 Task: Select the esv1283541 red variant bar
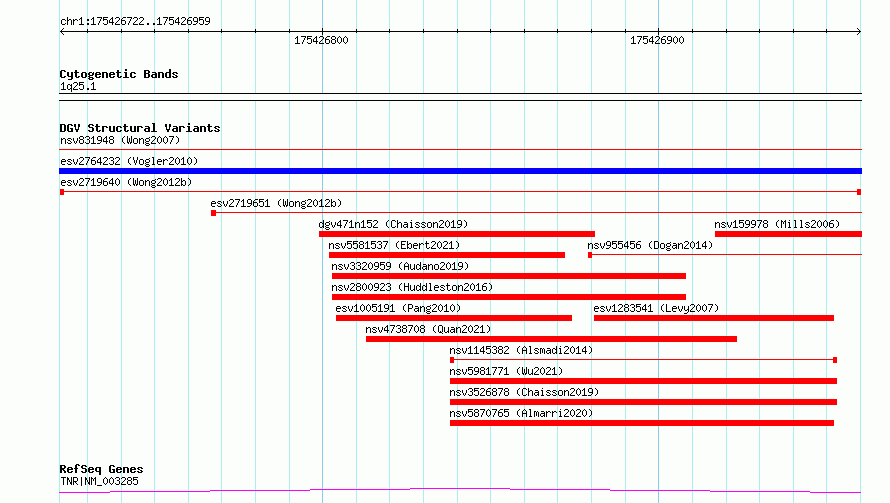(713, 318)
